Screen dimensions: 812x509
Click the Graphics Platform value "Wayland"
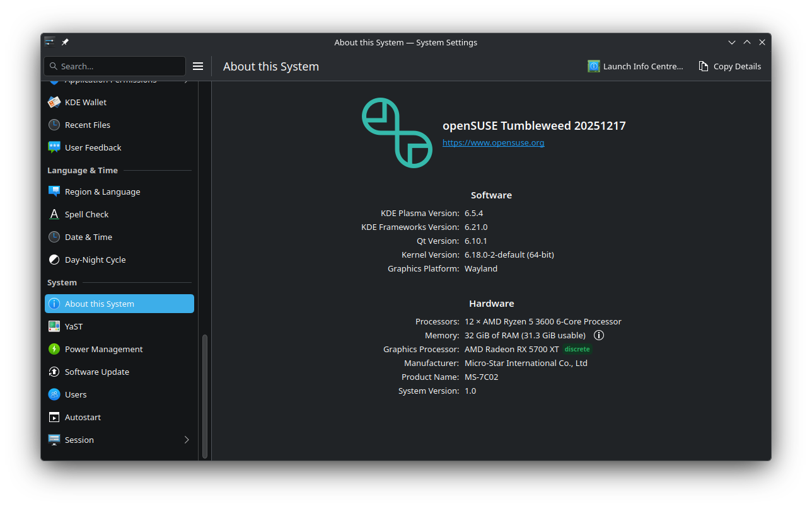click(x=481, y=268)
